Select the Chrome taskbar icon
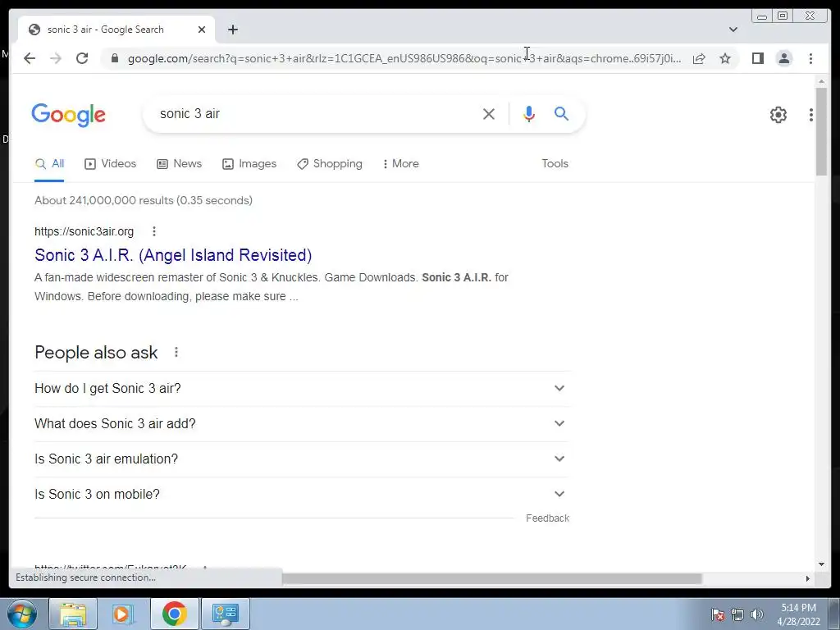The image size is (840, 630). pyautogui.click(x=174, y=614)
